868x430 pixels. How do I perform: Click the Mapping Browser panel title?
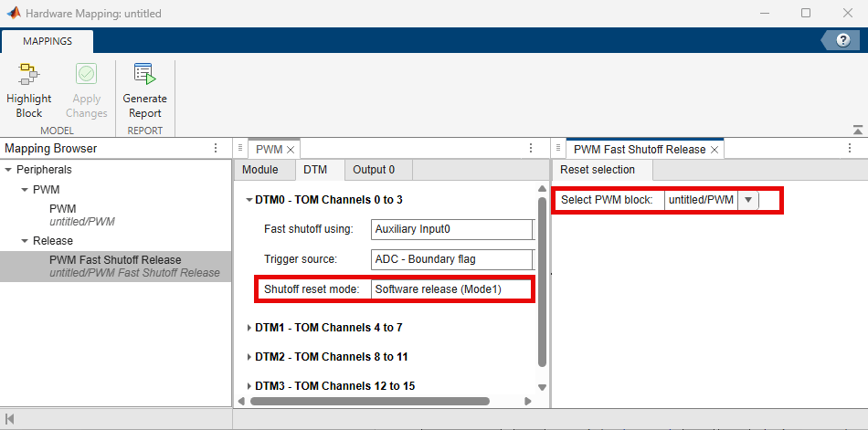[50, 148]
